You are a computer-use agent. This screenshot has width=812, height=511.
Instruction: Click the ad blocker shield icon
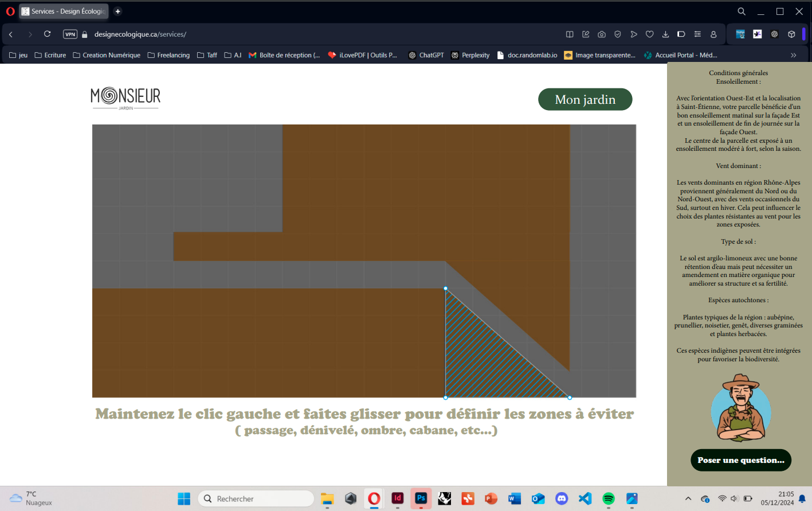click(x=618, y=34)
